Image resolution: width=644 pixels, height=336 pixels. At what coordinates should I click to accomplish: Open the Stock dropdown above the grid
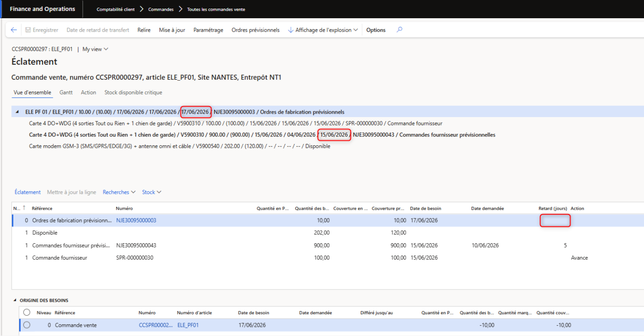click(152, 192)
